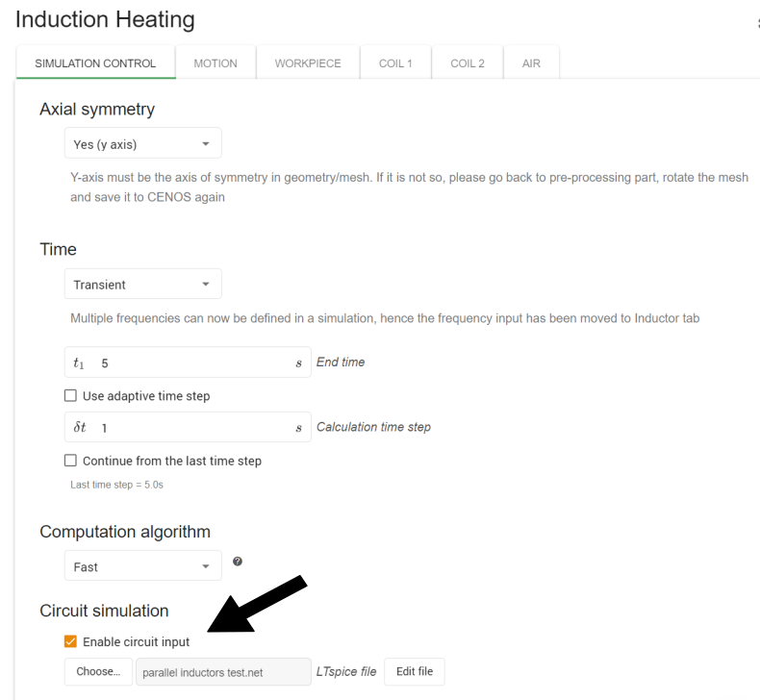Uncheck Enable circuit input
760x700 pixels.
point(70,641)
